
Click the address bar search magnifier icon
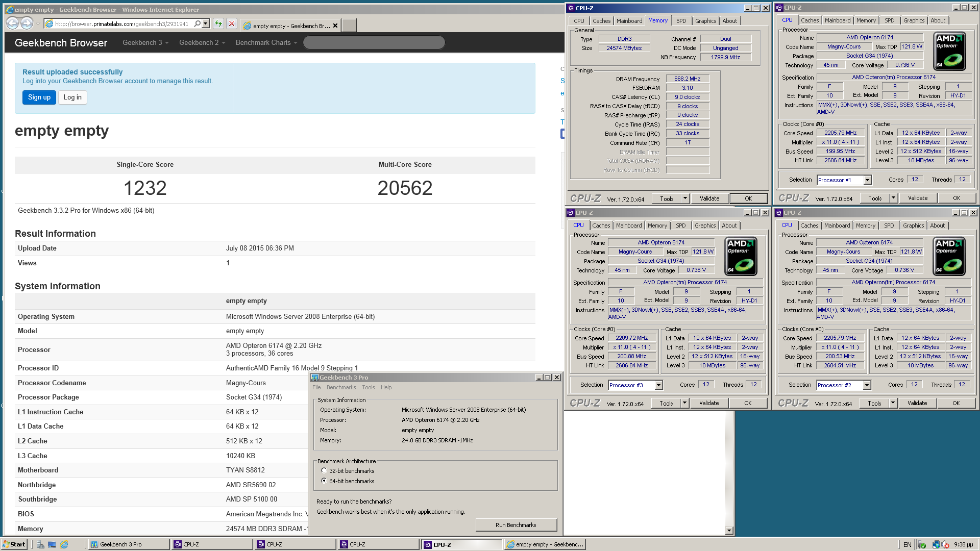click(x=198, y=23)
